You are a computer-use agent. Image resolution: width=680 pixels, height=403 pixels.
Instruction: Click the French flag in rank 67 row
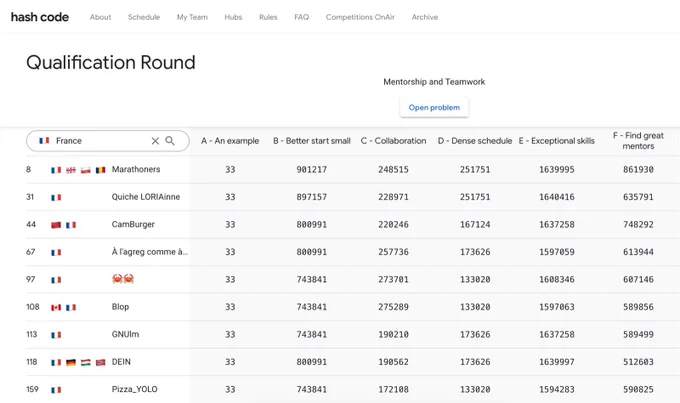(56, 252)
